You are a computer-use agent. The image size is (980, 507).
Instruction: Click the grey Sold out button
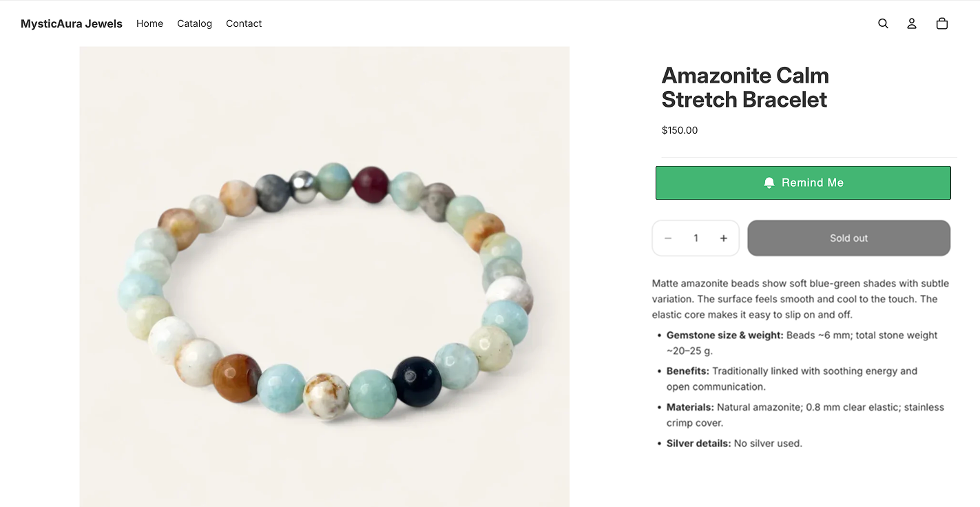click(x=848, y=238)
